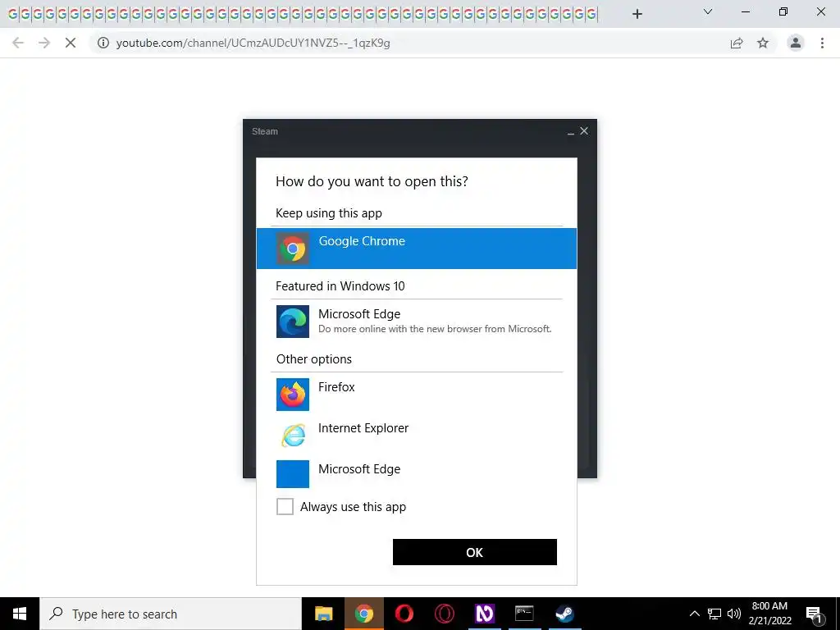Select Firefox under Other options
This screenshot has width=840, height=630.
click(416, 395)
